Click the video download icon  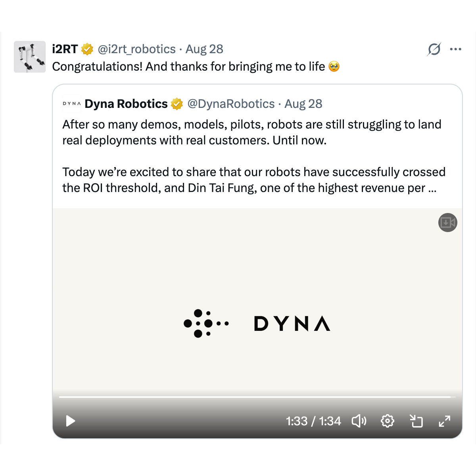(x=448, y=223)
